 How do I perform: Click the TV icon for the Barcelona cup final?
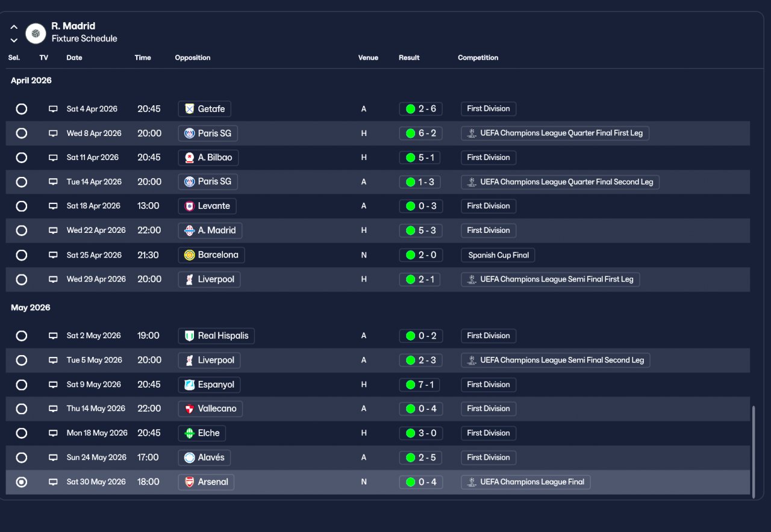[x=53, y=255]
